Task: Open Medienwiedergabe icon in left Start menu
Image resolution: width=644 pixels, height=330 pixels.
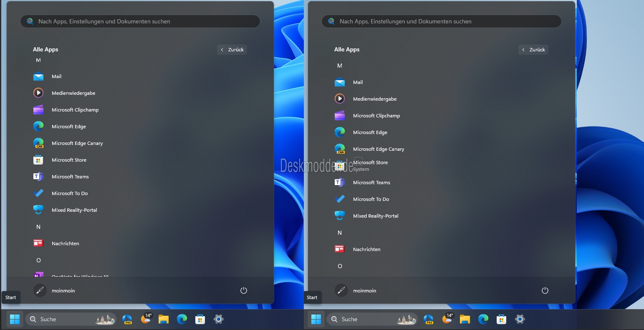Action: click(38, 93)
